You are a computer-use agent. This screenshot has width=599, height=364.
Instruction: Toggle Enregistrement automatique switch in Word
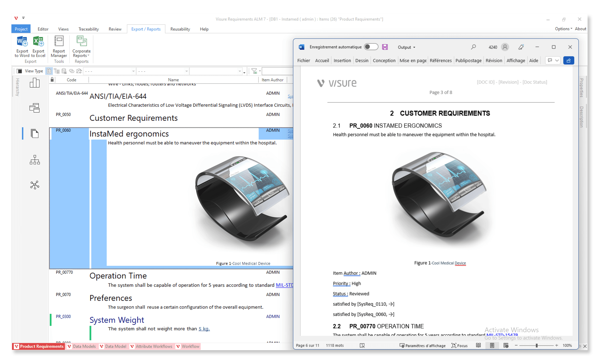[x=371, y=47]
